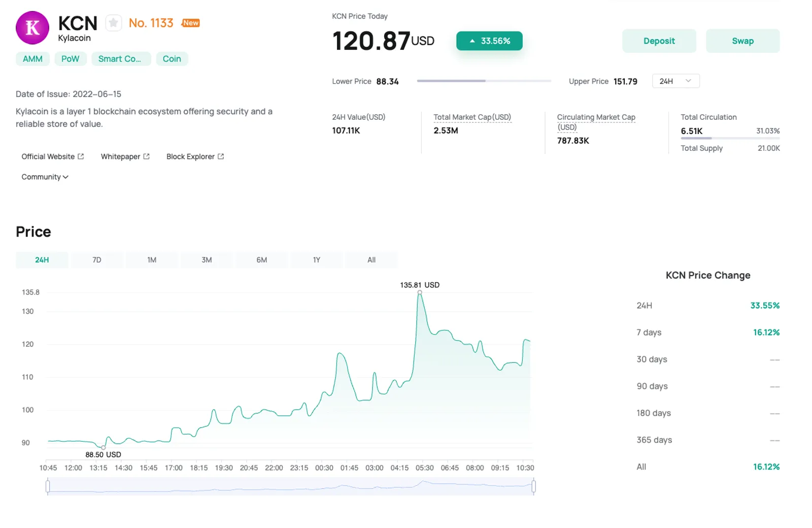The width and height of the screenshot is (812, 528).
Task: Select the 6M chart tab
Action: click(261, 260)
